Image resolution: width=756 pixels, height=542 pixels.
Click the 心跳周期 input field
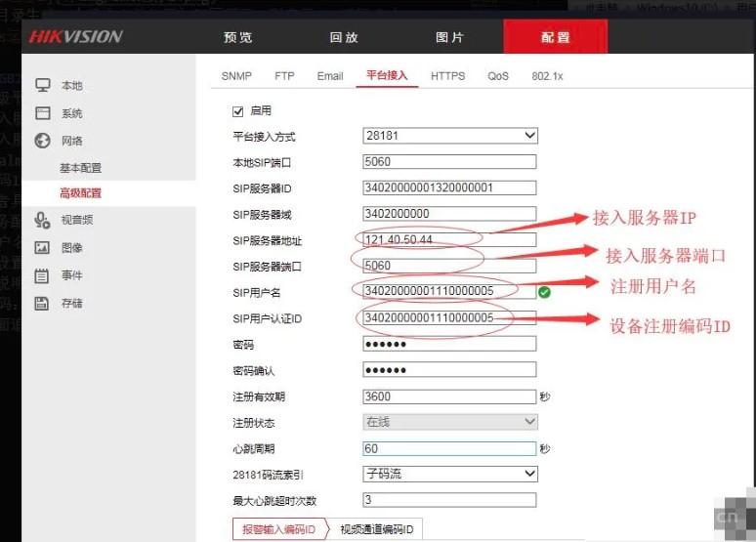(x=449, y=448)
